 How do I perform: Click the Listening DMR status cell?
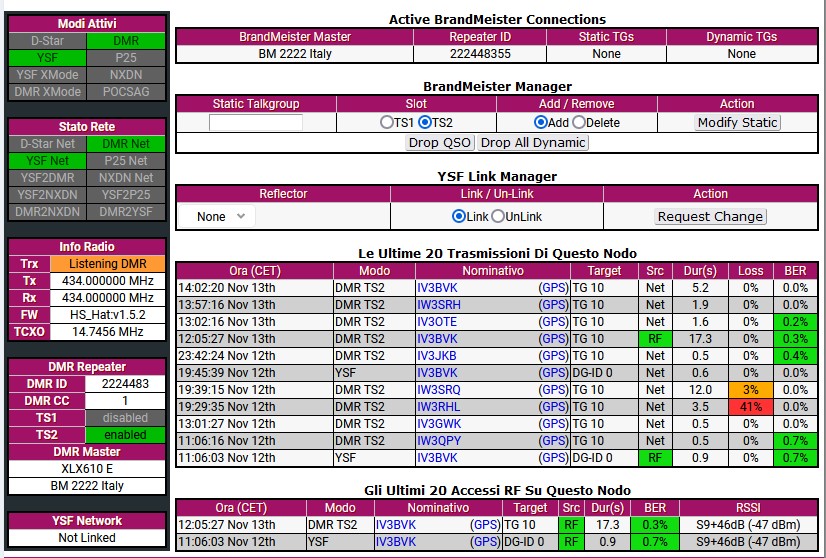[x=107, y=263]
